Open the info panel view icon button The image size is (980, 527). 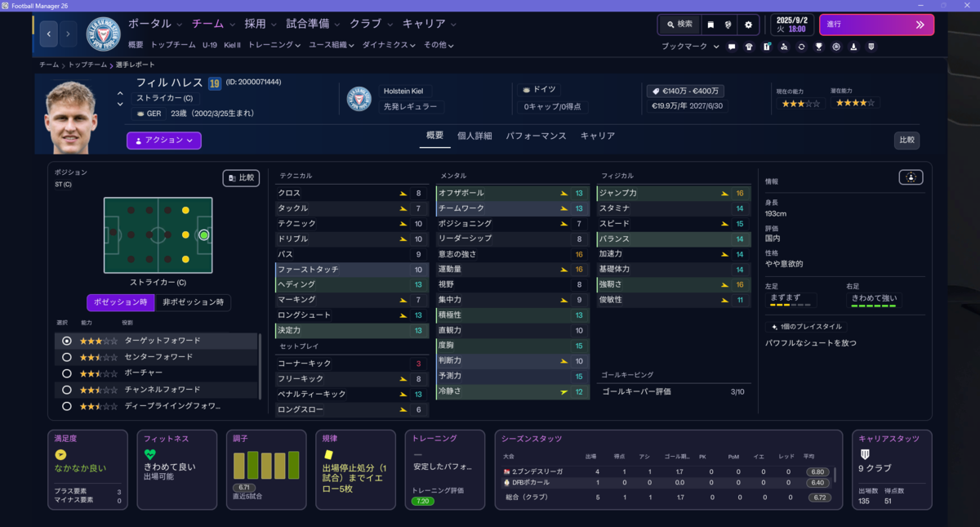click(x=911, y=177)
